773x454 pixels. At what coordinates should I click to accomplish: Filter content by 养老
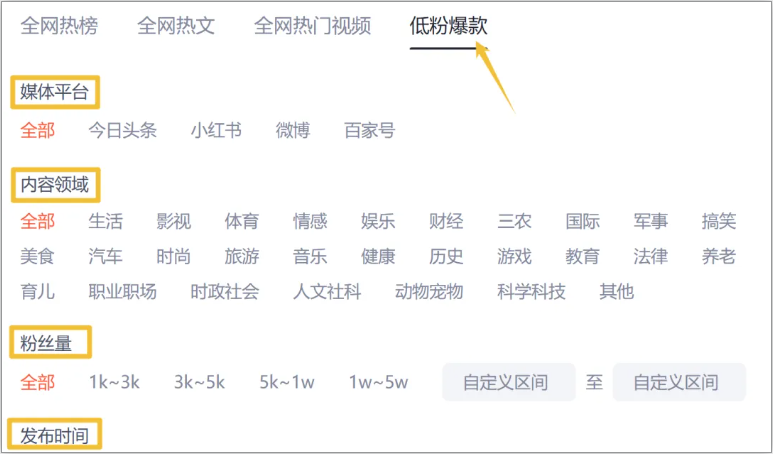[719, 257]
